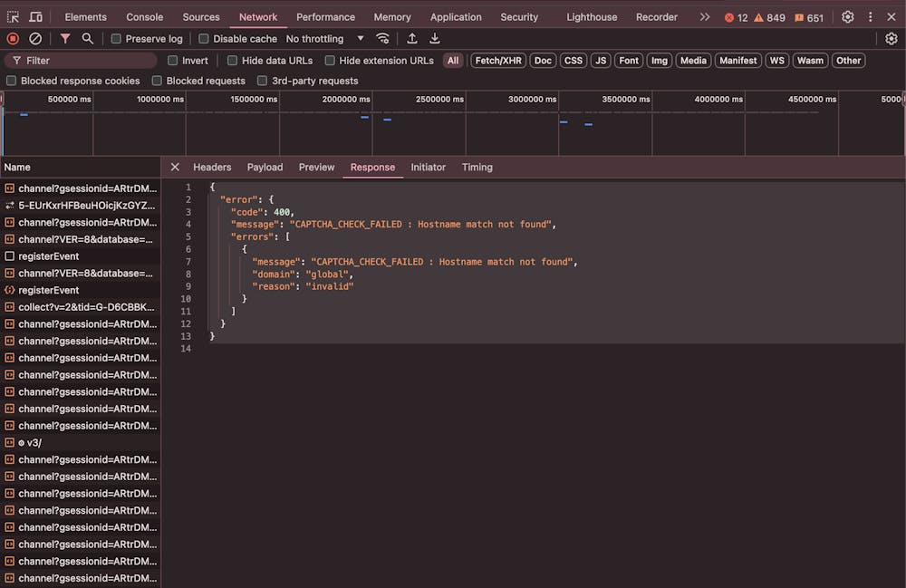Viewport: 906px width, 588px height.
Task: Click into the Filter text field
Action: 89,61
